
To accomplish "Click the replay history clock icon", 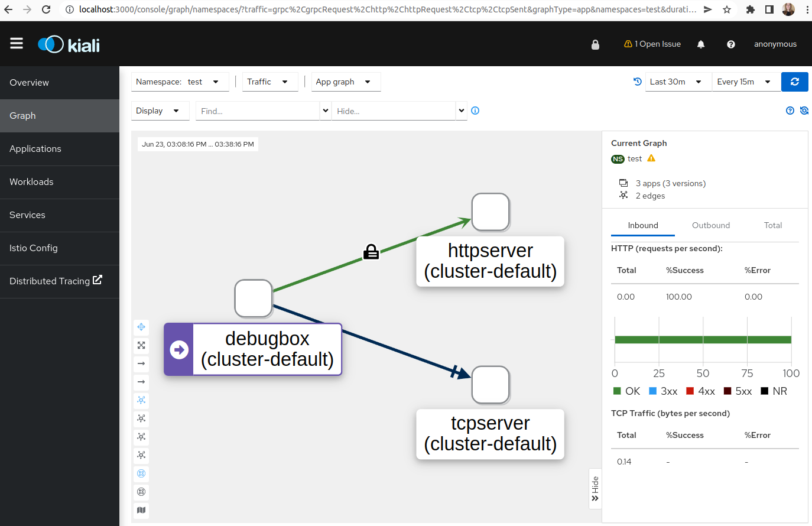I will click(637, 82).
